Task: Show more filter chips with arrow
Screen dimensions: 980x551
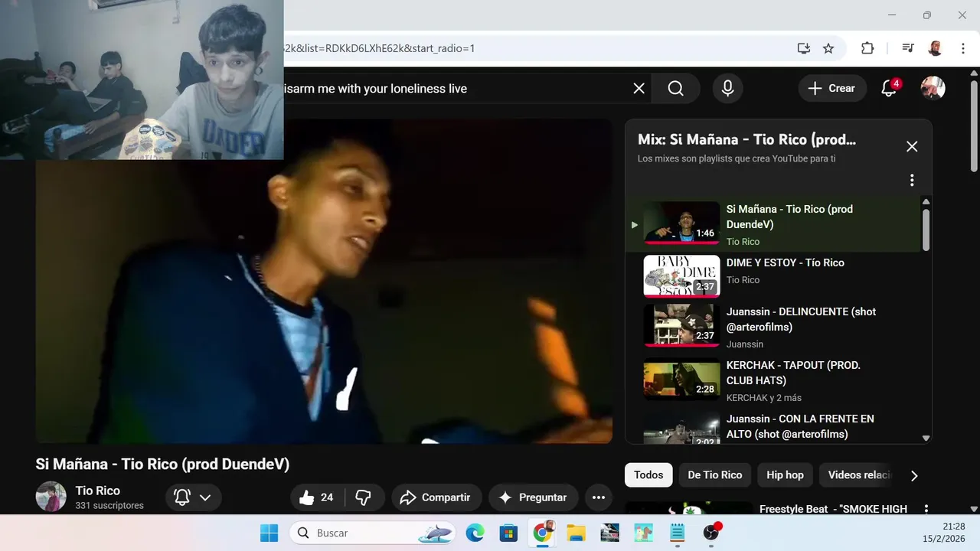Action: 914,475
